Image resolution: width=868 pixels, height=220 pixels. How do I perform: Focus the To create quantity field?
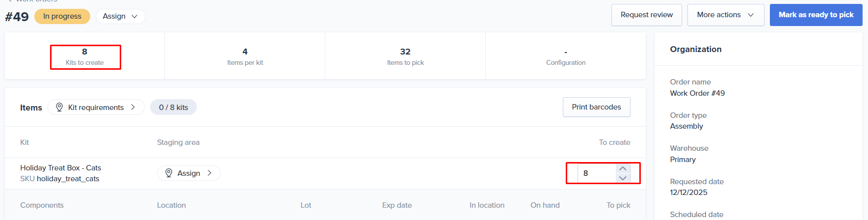click(595, 173)
